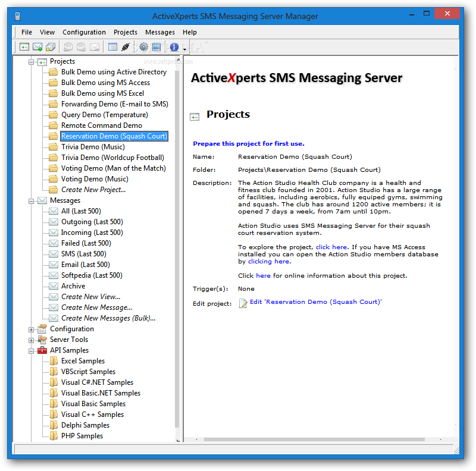Image resolution: width=476 pixels, height=471 pixels.
Task: Click folder icon of Excel Samples
Action: click(x=54, y=361)
